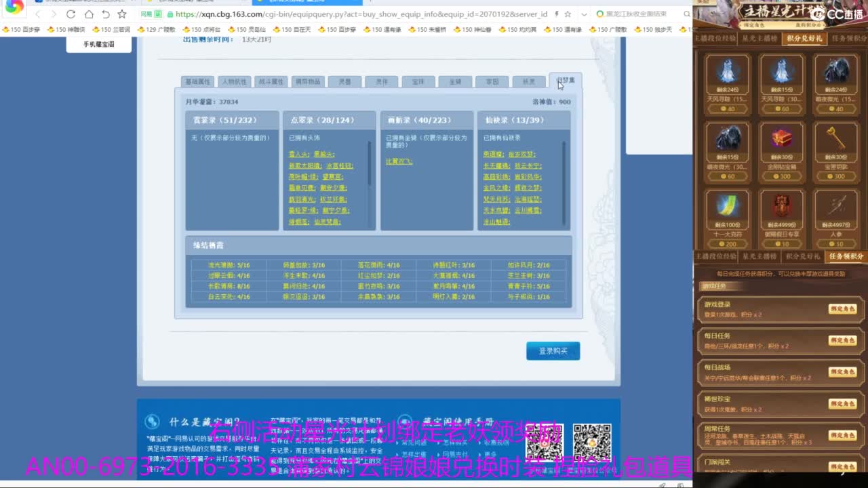Click the scrollbar in the 点翠录 list
This screenshot has height=488, width=868.
click(x=370, y=163)
